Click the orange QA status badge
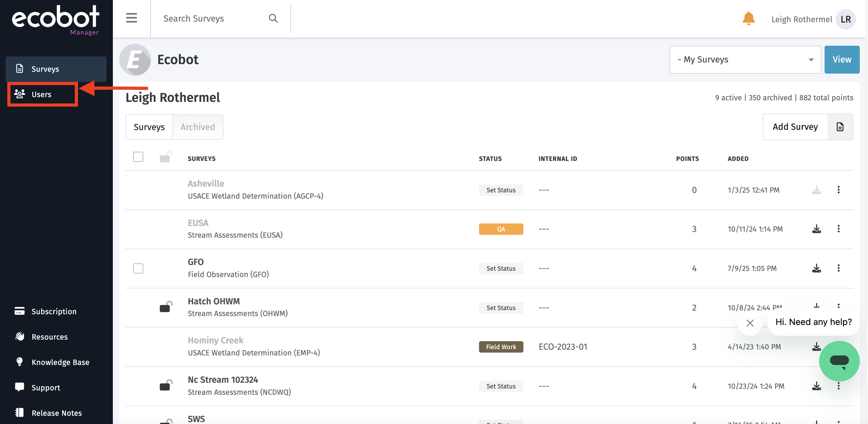Screen dimensions: 868x424 (x=501, y=229)
